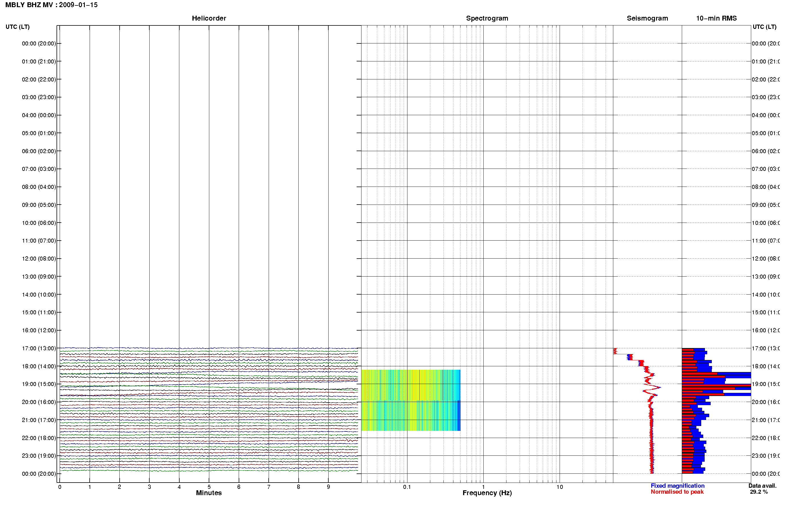Click the '5' minute tick label
The height and width of the screenshot is (508, 812).
(209, 487)
